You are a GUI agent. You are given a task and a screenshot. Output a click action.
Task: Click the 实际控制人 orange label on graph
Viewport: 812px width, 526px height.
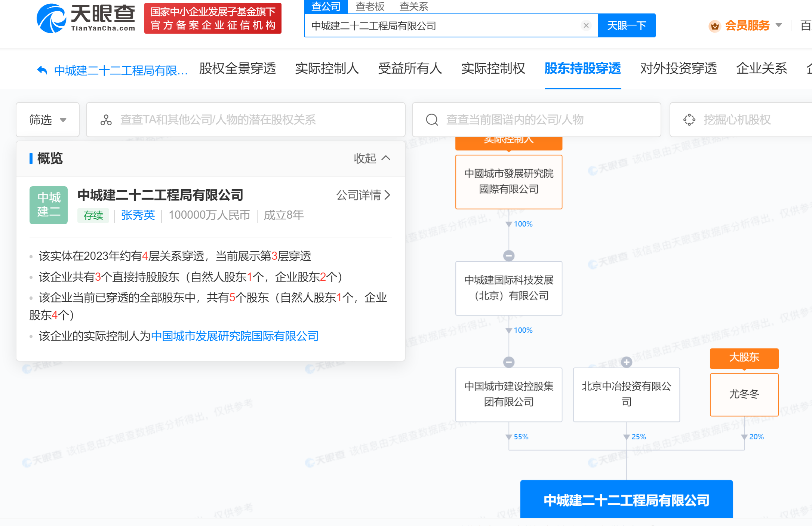509,143
